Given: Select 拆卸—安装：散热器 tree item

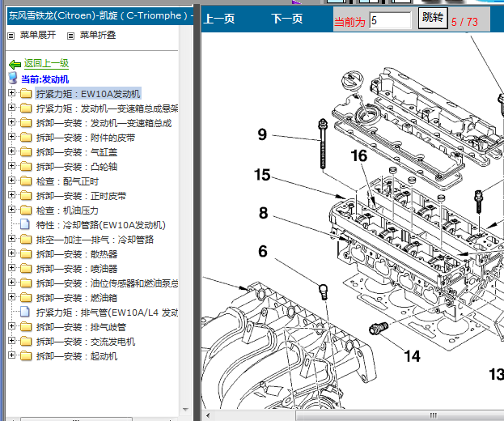Looking at the screenshot, I should point(77,254).
